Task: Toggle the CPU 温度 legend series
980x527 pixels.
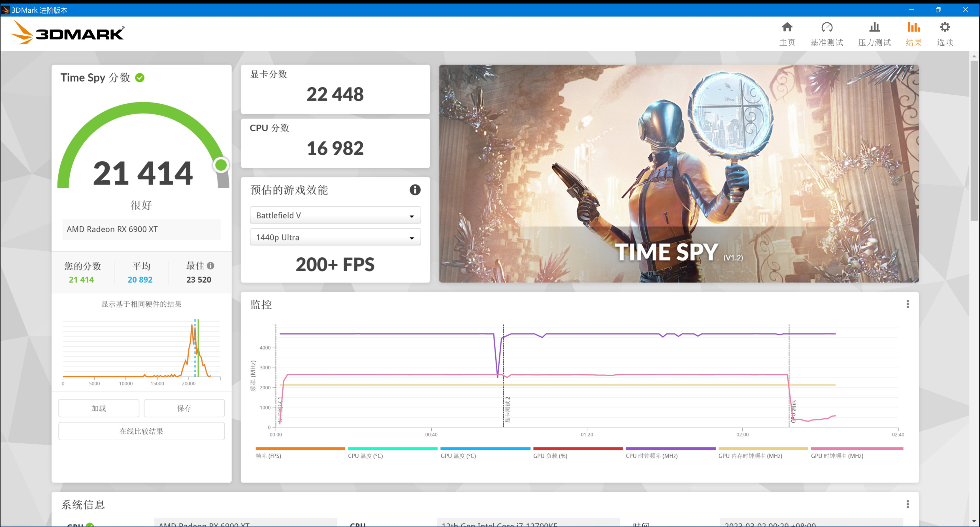Action: click(x=365, y=456)
